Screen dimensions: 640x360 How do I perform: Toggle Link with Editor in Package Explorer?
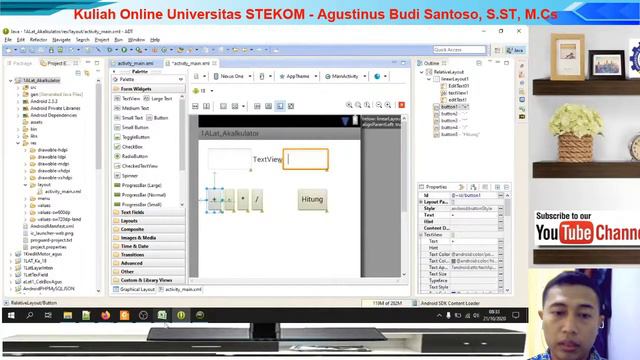pos(87,73)
